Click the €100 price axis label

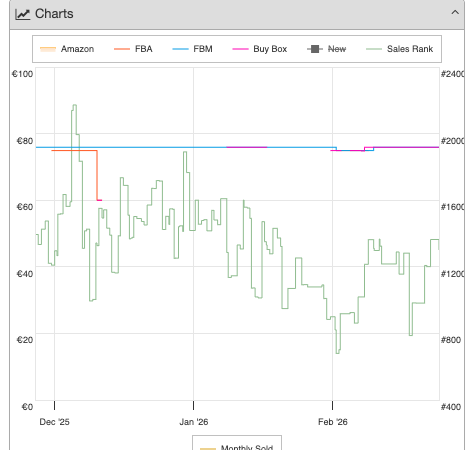point(22,74)
